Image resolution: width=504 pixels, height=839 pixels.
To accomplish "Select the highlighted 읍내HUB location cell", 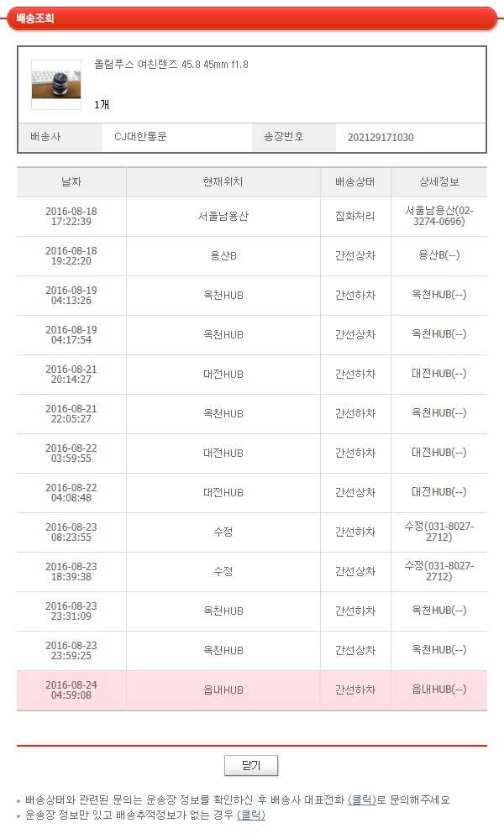I will [x=223, y=690].
